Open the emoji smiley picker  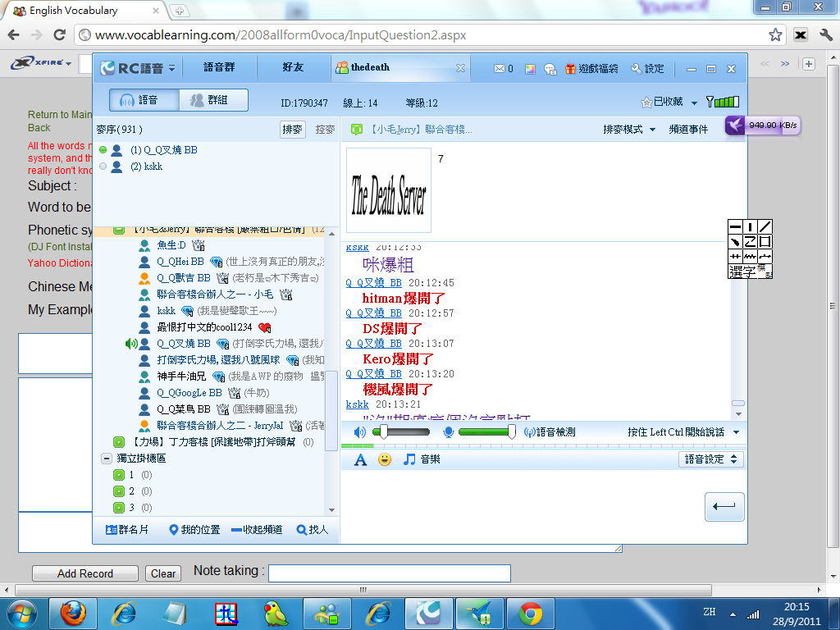coord(385,459)
